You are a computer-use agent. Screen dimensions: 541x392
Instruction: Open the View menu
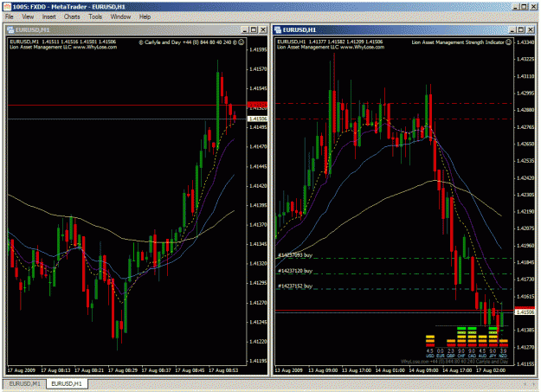pyautogui.click(x=28, y=16)
